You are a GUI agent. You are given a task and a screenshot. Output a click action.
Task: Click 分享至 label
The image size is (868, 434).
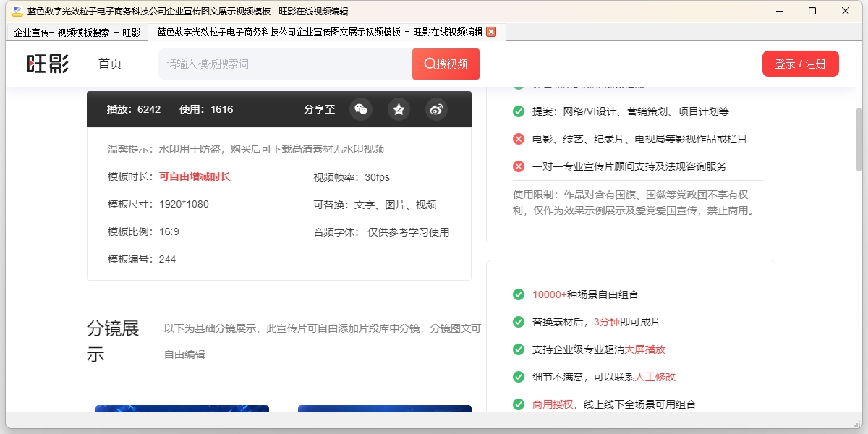point(320,109)
